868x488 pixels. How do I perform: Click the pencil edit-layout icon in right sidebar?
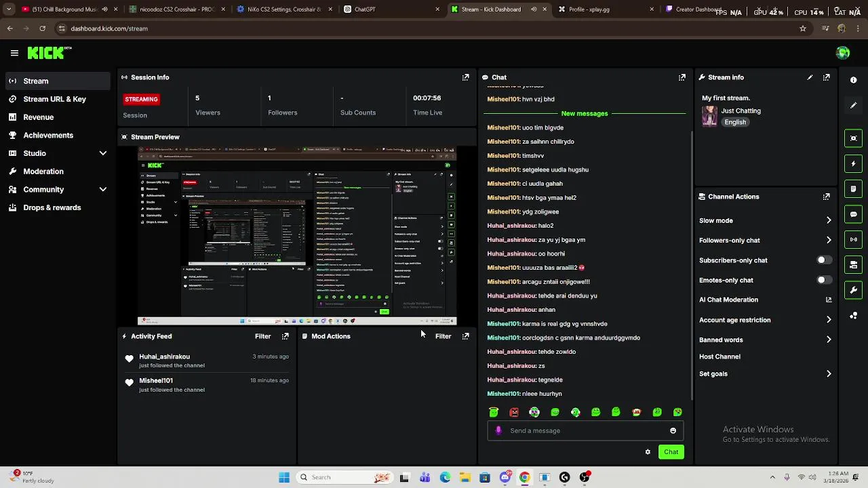853,105
